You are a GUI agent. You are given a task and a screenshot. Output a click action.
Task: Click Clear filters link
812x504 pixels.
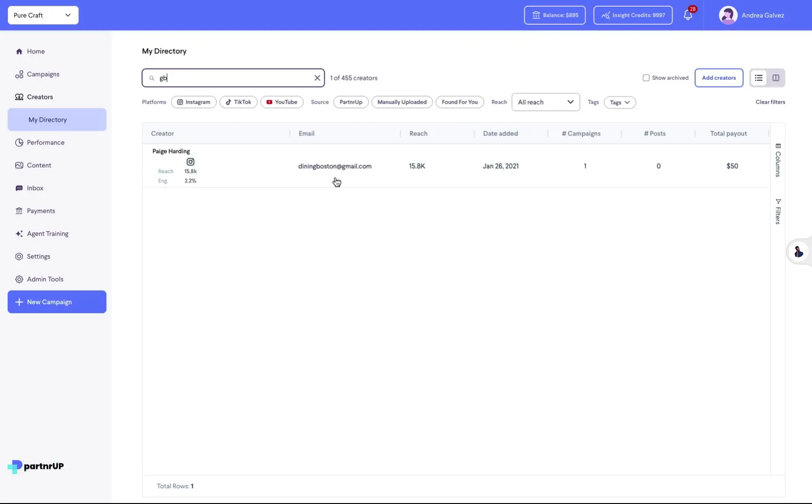coord(770,102)
